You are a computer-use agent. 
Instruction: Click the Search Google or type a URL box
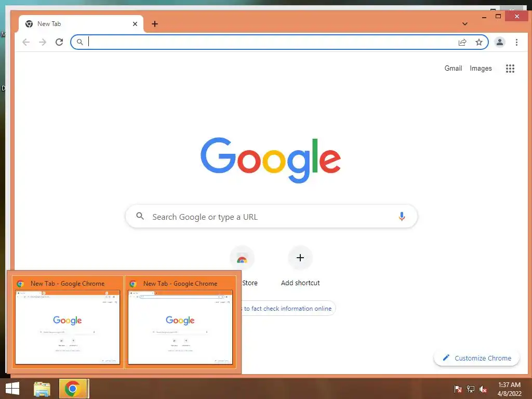coord(271,217)
